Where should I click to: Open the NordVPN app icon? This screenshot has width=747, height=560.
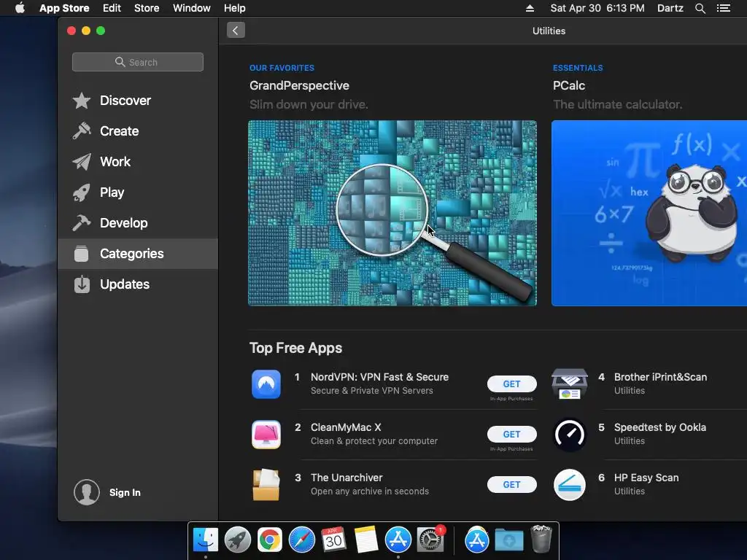[266, 384]
